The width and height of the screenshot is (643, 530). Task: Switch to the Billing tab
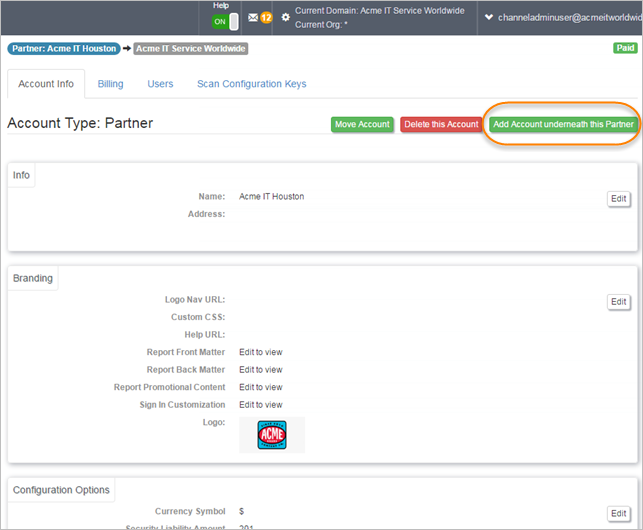(x=110, y=84)
